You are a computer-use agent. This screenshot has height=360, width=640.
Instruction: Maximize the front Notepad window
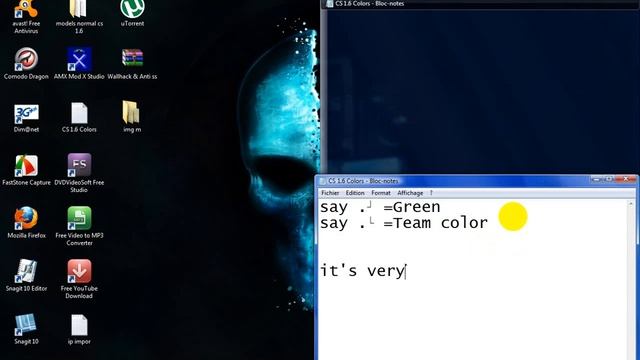[609, 179]
